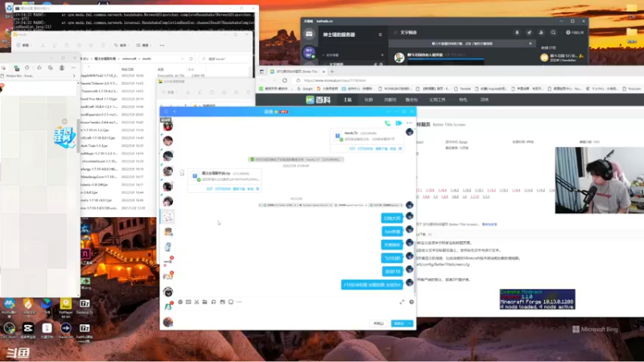
Task: Dismiss the Kaiheila banner with X
Action: pyautogui.click(x=530, y=43)
